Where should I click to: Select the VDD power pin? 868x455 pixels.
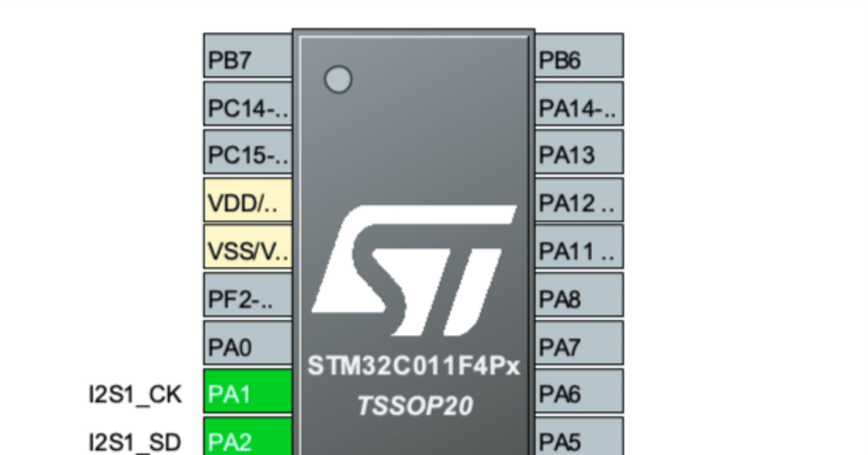[247, 201]
